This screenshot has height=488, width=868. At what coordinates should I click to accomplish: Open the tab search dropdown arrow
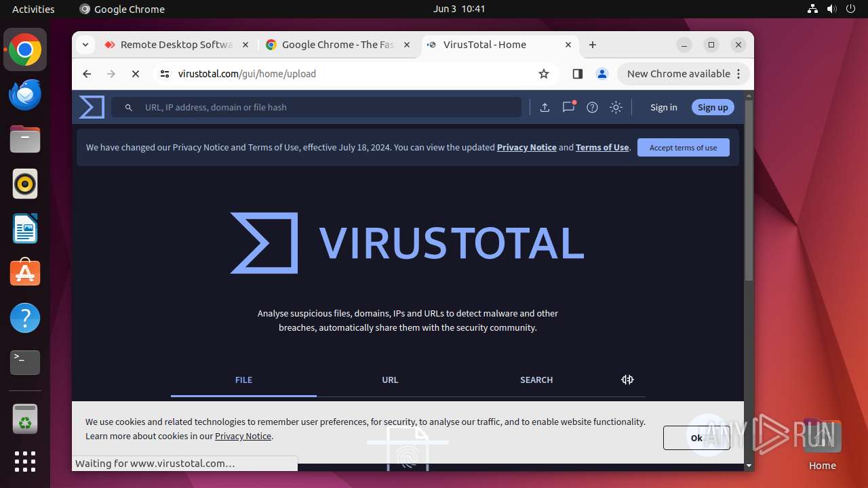point(85,45)
